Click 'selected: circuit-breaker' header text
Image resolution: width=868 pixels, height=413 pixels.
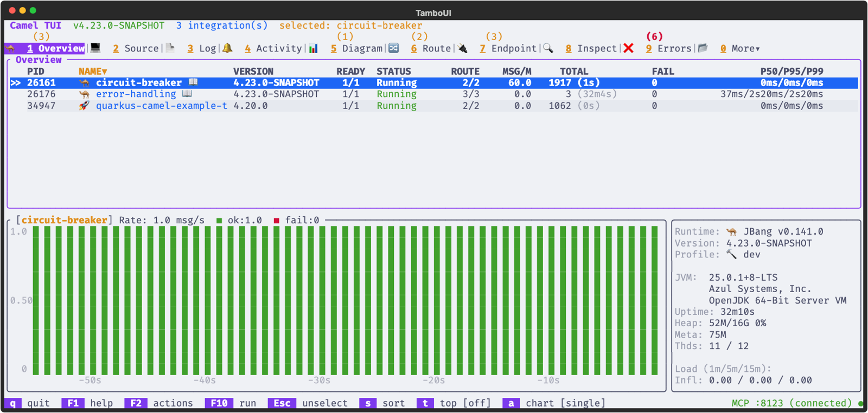pyautogui.click(x=351, y=25)
